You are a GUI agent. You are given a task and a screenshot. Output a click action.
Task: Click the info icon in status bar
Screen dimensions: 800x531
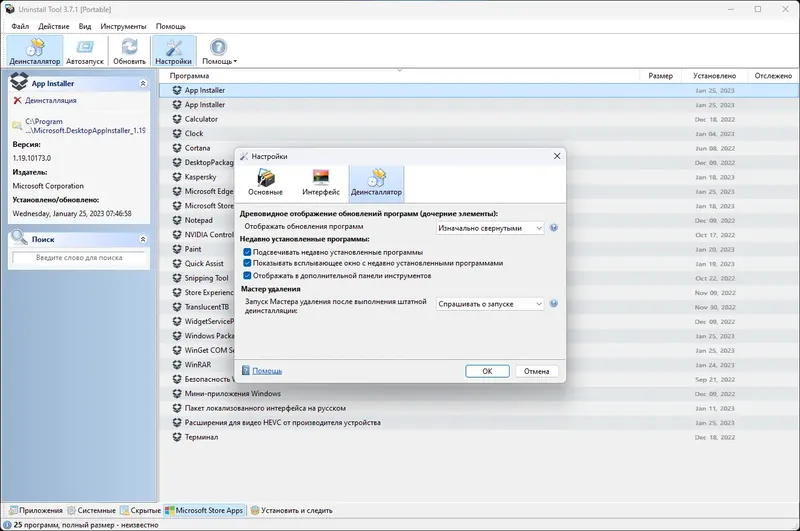(x=7, y=524)
